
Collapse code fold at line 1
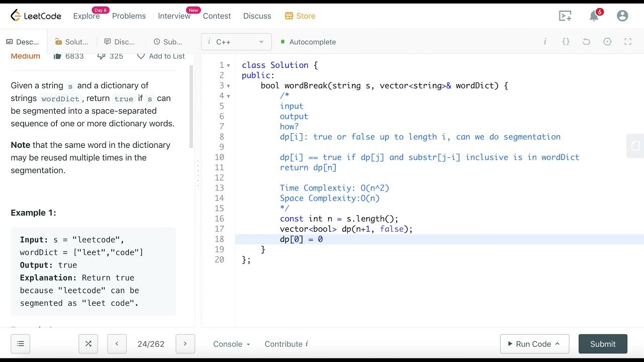(228, 65)
